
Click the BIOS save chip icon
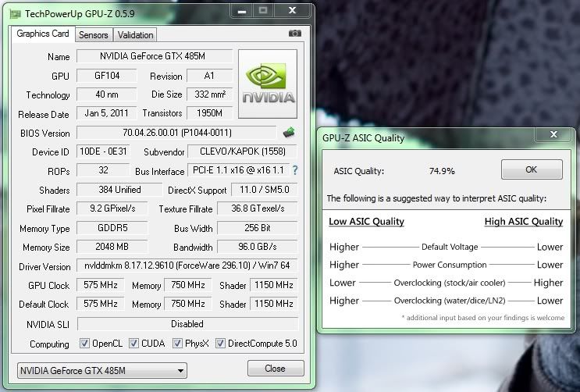click(x=289, y=132)
